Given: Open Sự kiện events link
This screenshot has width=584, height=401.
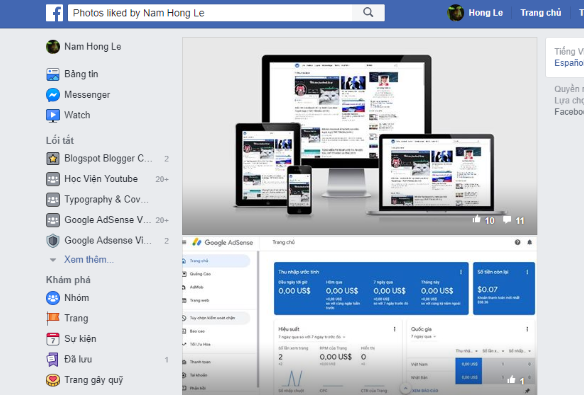Looking at the screenshot, I should coord(80,339).
